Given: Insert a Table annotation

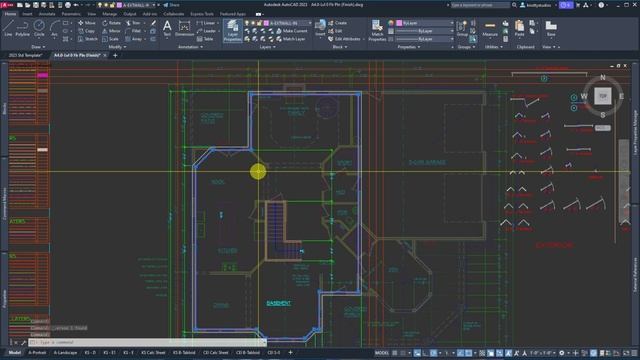Looking at the screenshot, I should (x=205, y=39).
